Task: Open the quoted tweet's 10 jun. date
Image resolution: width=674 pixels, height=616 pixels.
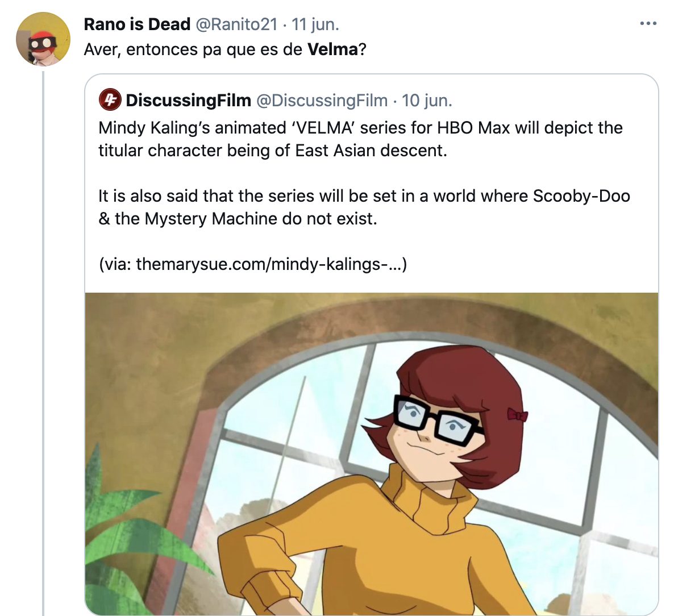Action: (x=427, y=101)
